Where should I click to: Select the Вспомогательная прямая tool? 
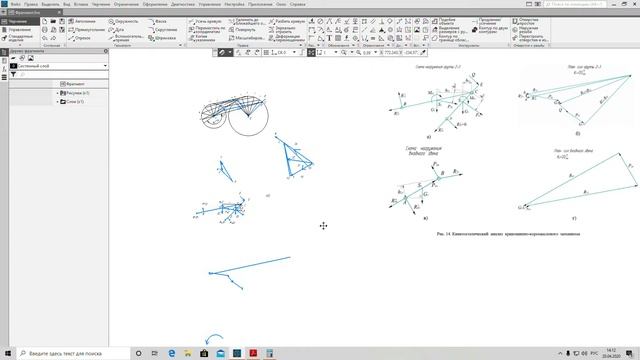(126, 38)
